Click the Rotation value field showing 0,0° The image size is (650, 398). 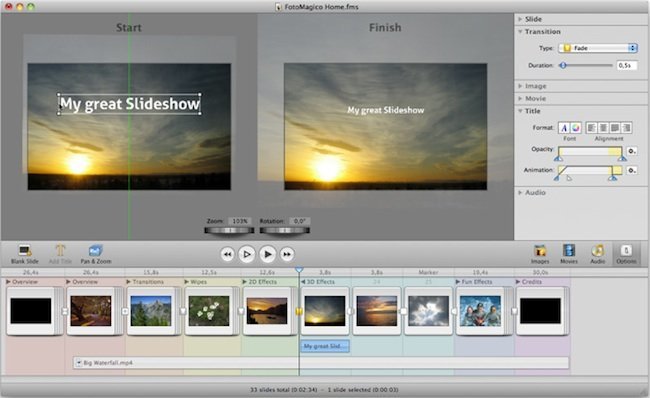click(299, 221)
